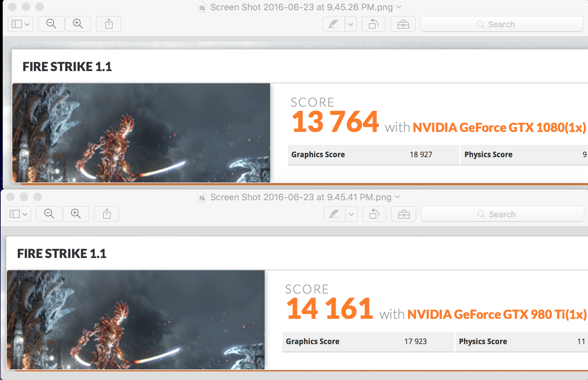Click Graphics Score value 17 923
Image resolution: width=588 pixels, height=380 pixels.
(x=416, y=341)
